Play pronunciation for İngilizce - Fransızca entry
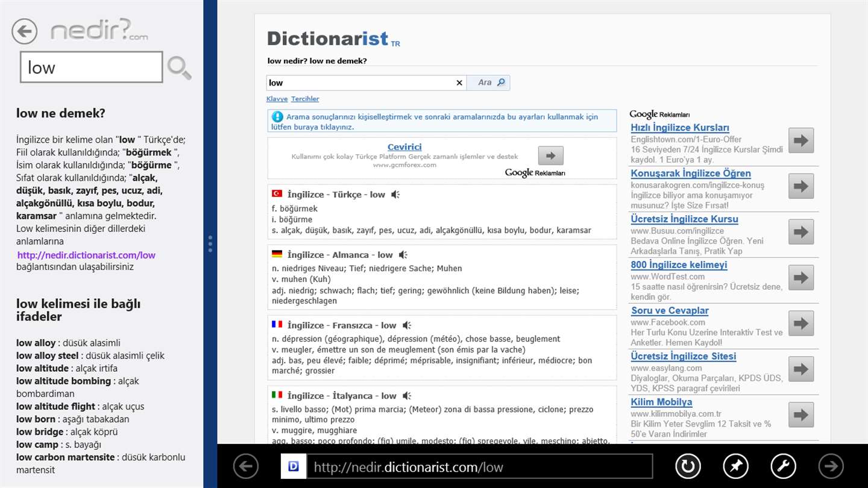The height and width of the screenshot is (488, 868). pyautogui.click(x=407, y=325)
